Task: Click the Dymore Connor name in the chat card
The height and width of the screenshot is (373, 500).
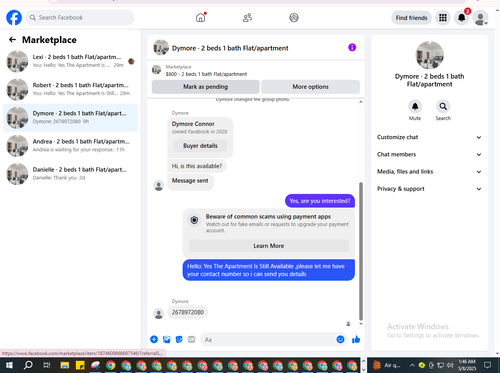Action: pyautogui.click(x=193, y=124)
